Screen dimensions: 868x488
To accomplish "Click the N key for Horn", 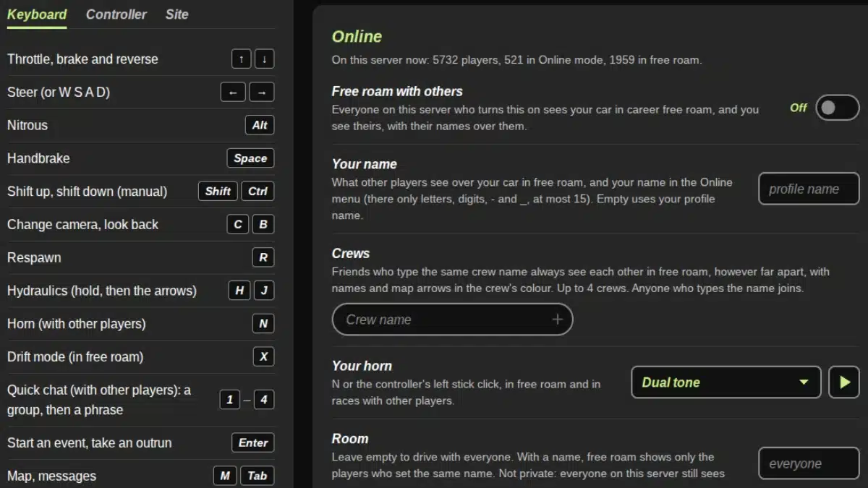I will click(x=263, y=324).
